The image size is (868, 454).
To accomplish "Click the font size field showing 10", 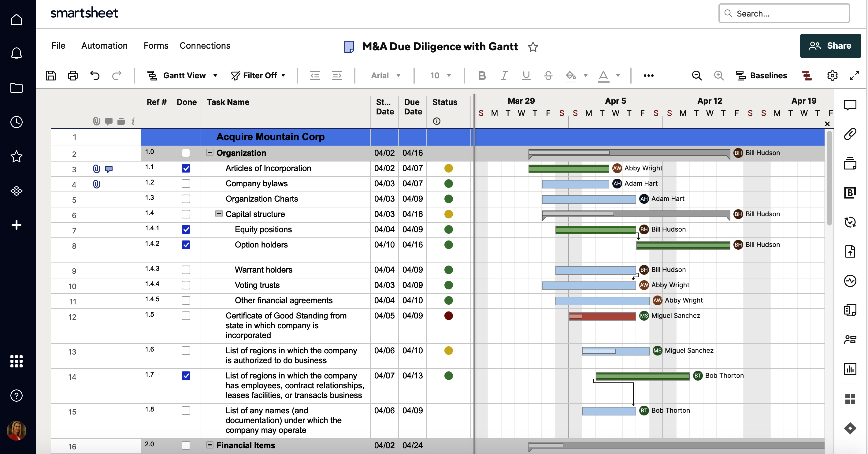I will point(440,75).
